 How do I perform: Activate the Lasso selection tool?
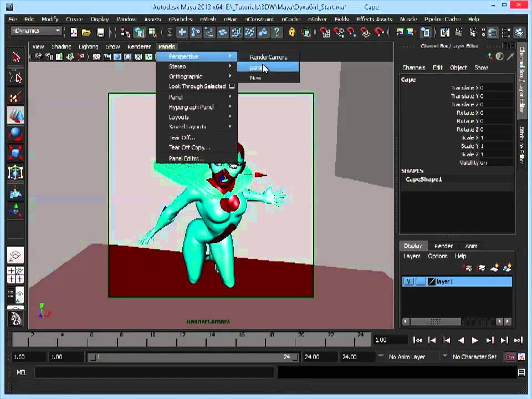[x=16, y=77]
